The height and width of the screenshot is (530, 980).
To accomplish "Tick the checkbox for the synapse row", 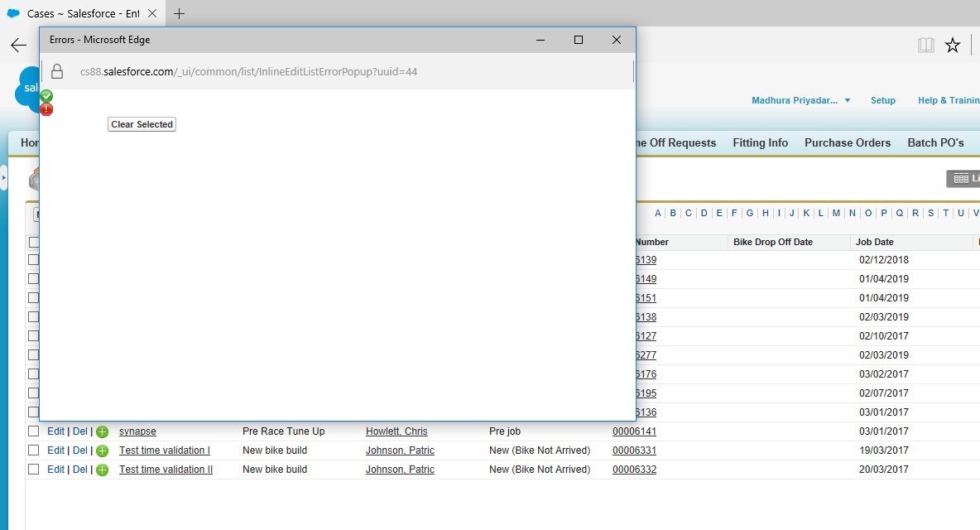I will point(34,431).
